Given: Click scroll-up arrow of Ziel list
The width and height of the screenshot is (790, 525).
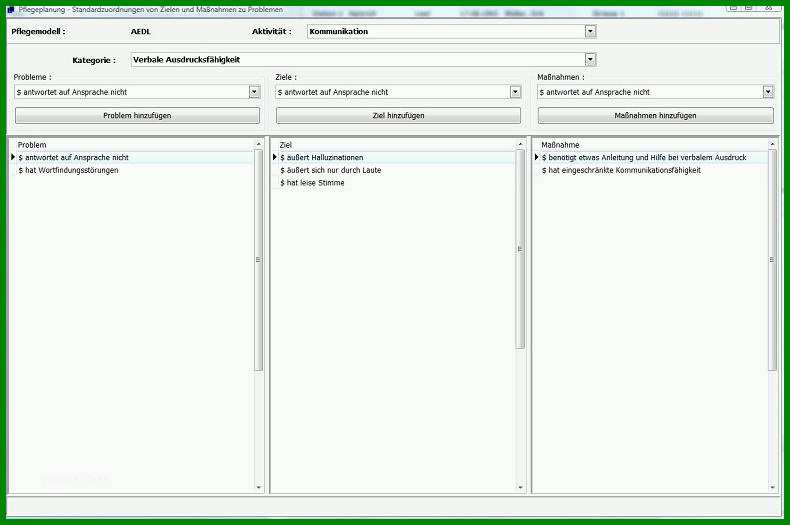Looking at the screenshot, I should tap(520, 144).
